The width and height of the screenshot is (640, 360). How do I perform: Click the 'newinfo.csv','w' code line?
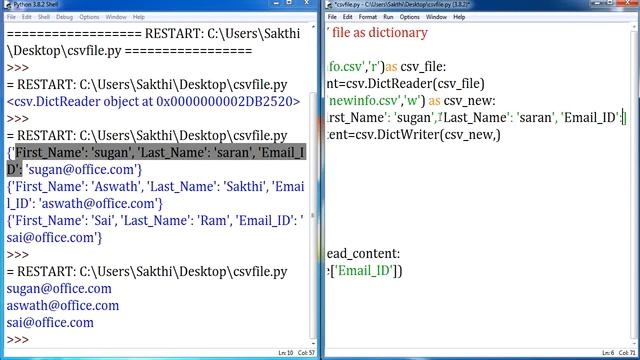(x=411, y=101)
